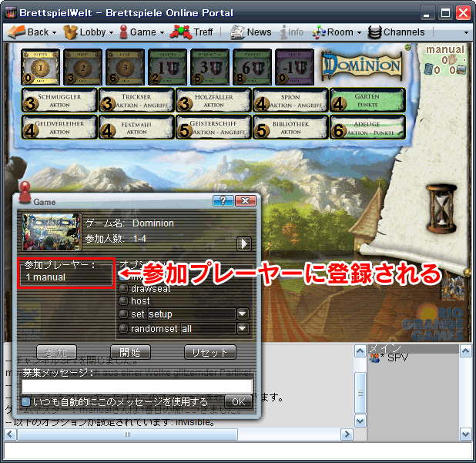476x463 pixels.
Task: Open the randomset all dropdown
Action: (243, 328)
